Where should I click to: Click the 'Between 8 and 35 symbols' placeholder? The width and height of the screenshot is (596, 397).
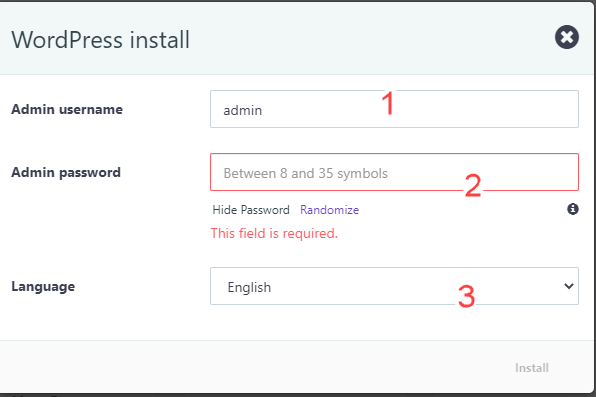pyautogui.click(x=306, y=174)
